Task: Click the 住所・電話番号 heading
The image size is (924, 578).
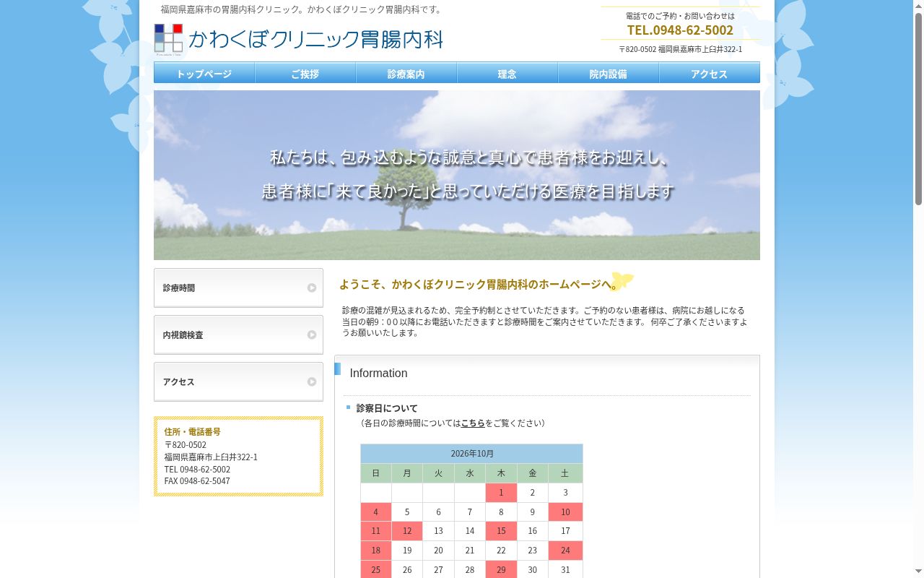Action: tap(192, 432)
